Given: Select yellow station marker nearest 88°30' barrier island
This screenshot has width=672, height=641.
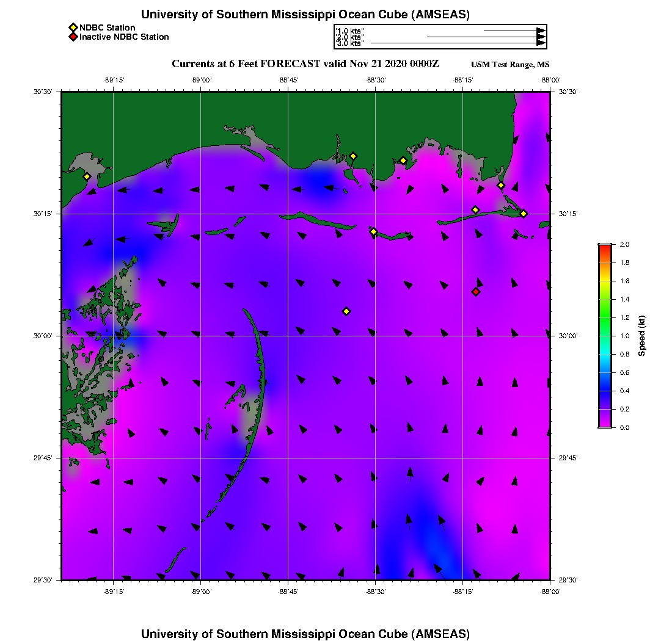Looking at the screenshot, I should tap(374, 231).
